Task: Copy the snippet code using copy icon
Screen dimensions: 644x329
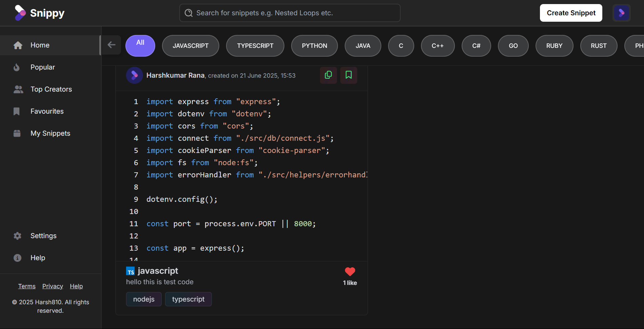Action: pos(328,75)
